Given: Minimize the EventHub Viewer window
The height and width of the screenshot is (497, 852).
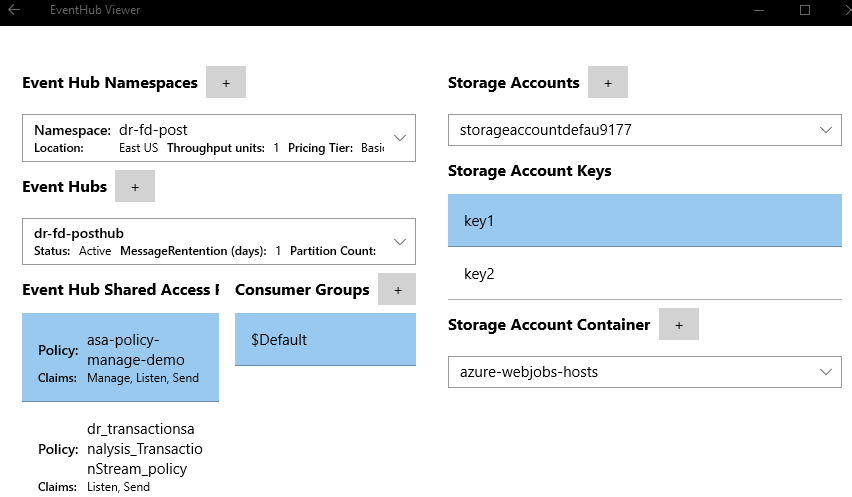Looking at the screenshot, I should point(759,10).
